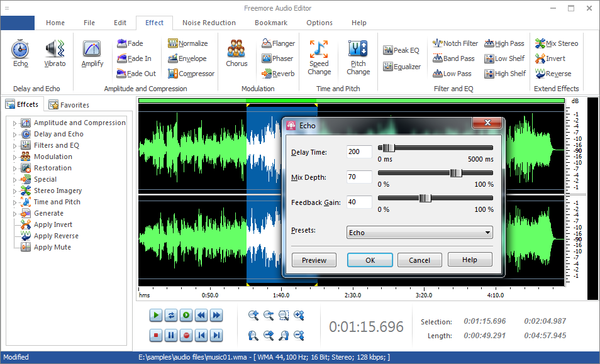
Task: Start recording with the Record button
Action: [x=186, y=335]
